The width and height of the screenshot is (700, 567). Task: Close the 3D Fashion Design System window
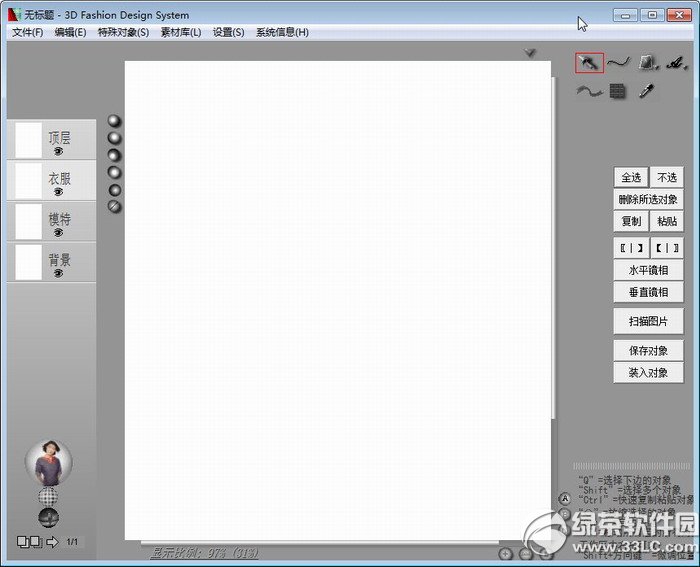coord(679,15)
